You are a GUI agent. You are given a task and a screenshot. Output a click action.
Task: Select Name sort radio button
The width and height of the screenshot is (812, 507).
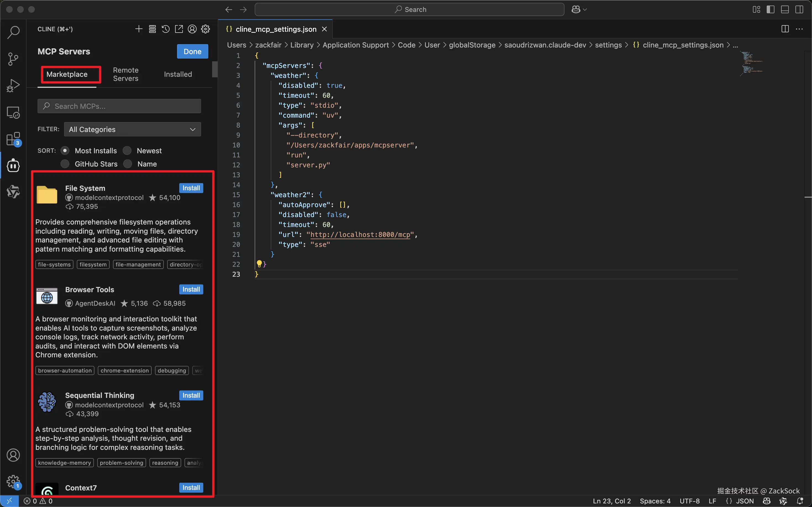pos(127,164)
